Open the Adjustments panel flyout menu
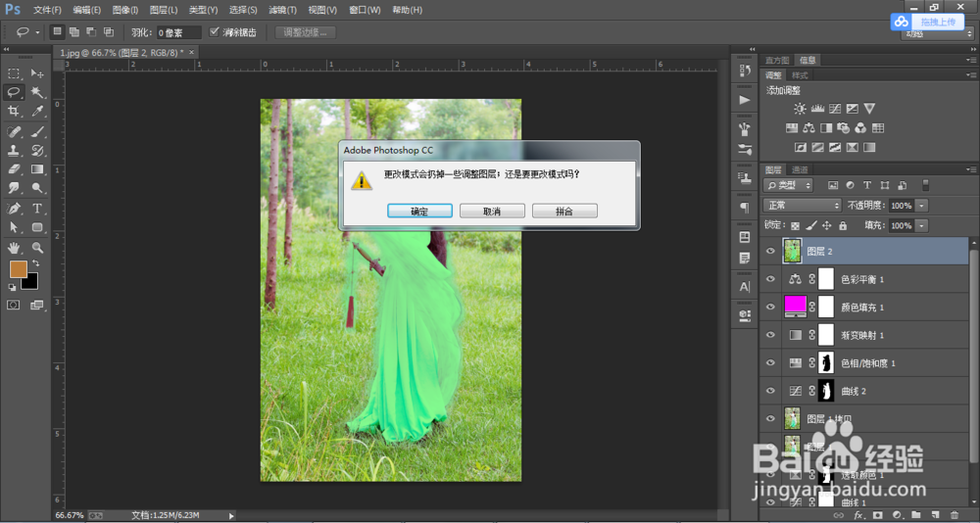 tap(970, 75)
